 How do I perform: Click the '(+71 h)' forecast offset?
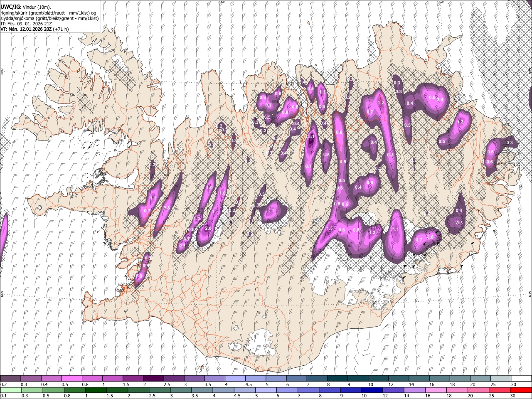pyautogui.click(x=61, y=29)
